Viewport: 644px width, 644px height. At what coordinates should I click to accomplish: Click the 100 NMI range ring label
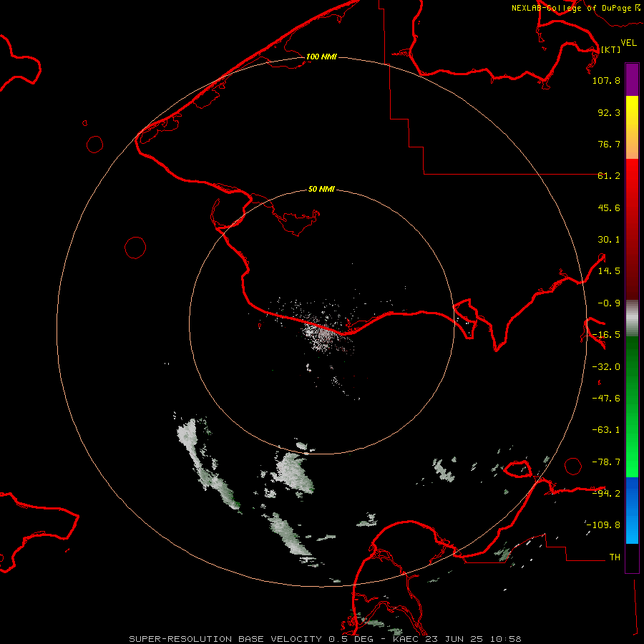click(321, 57)
